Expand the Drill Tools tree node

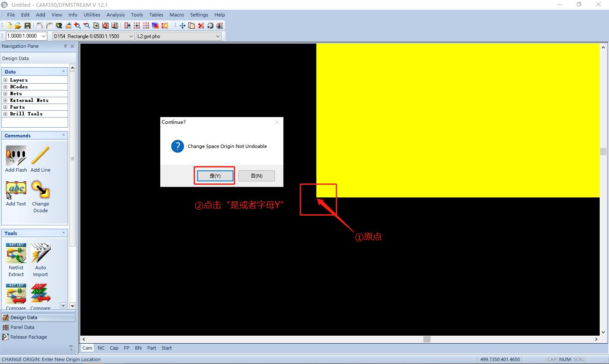pyautogui.click(x=5, y=114)
